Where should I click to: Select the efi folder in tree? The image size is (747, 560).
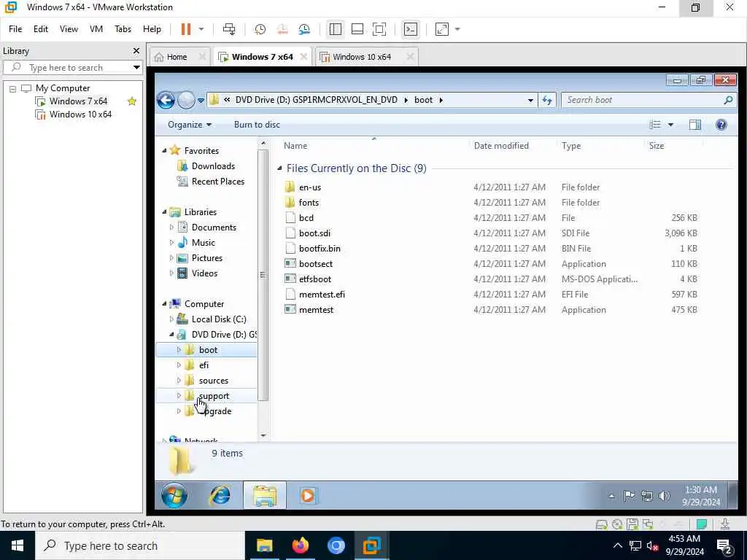click(204, 365)
